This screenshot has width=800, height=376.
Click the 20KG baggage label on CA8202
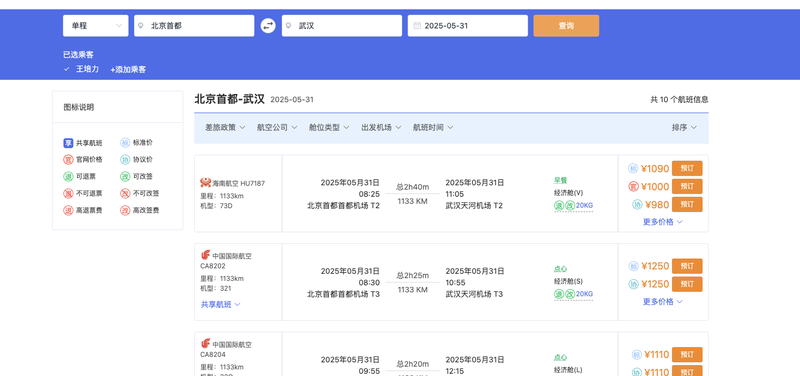(585, 294)
